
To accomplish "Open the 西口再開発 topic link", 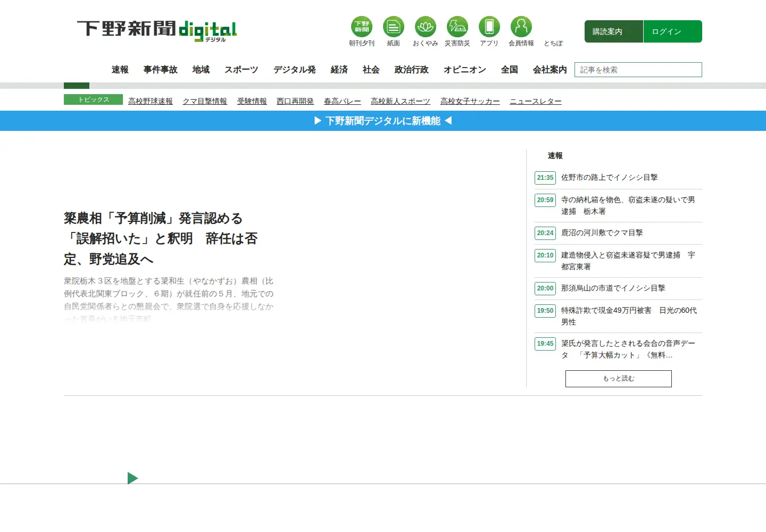I will [x=295, y=101].
